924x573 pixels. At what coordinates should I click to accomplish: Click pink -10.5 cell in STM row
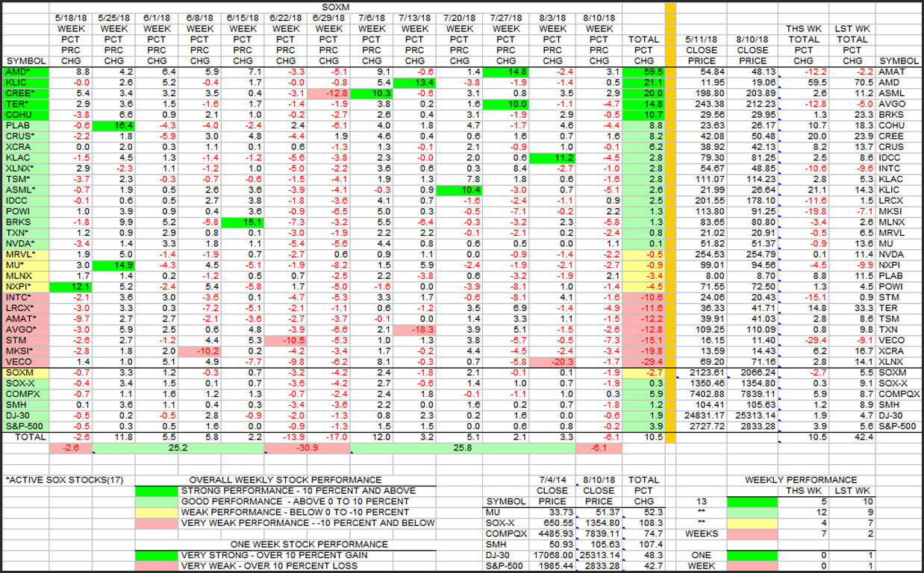(284, 341)
